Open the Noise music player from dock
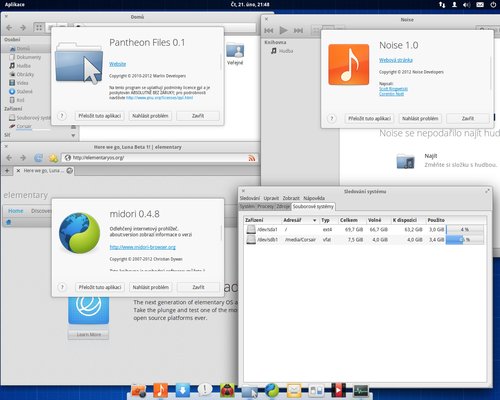Screen dimensions: 500x400 pyautogui.click(x=160, y=390)
